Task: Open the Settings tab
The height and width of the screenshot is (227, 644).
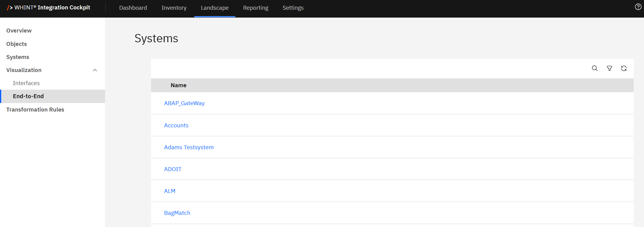Action: point(293,8)
